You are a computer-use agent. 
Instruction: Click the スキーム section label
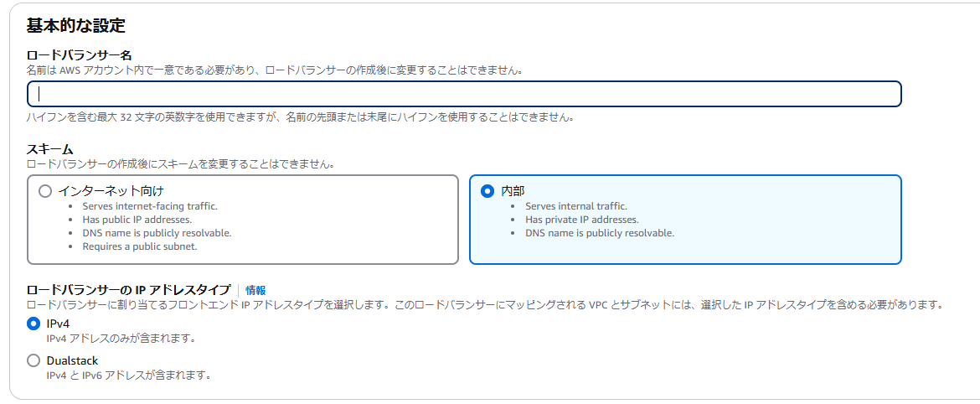pos(50,149)
